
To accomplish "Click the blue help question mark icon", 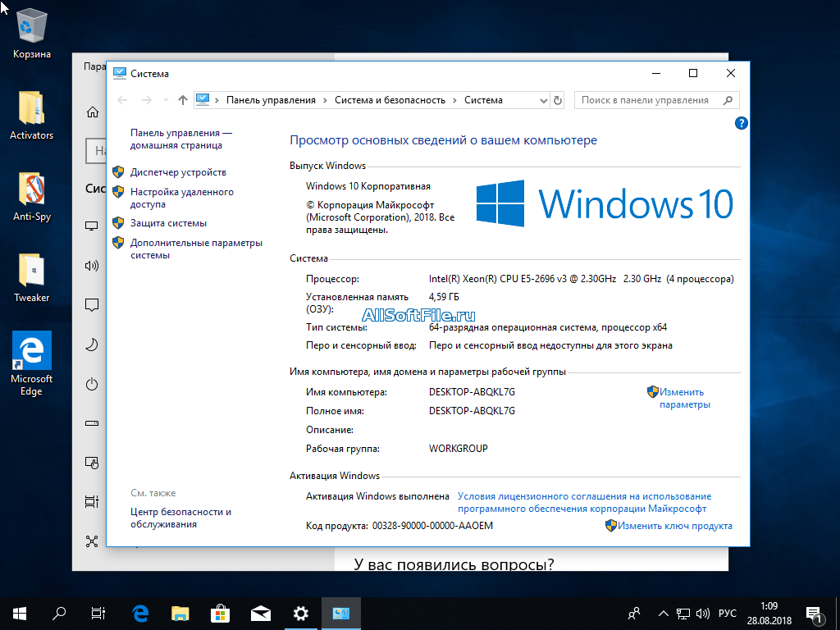I will pyautogui.click(x=742, y=124).
